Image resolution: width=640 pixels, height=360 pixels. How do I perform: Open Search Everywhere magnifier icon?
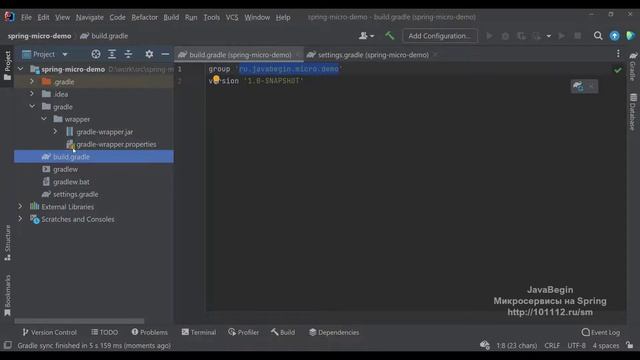pyautogui.click(x=598, y=36)
